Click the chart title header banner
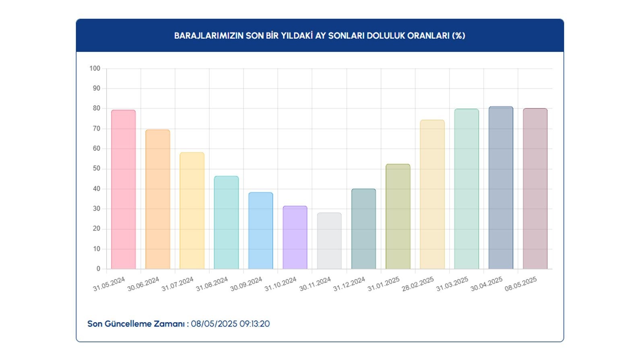Viewport: 644px width, 362px height. coord(320,35)
